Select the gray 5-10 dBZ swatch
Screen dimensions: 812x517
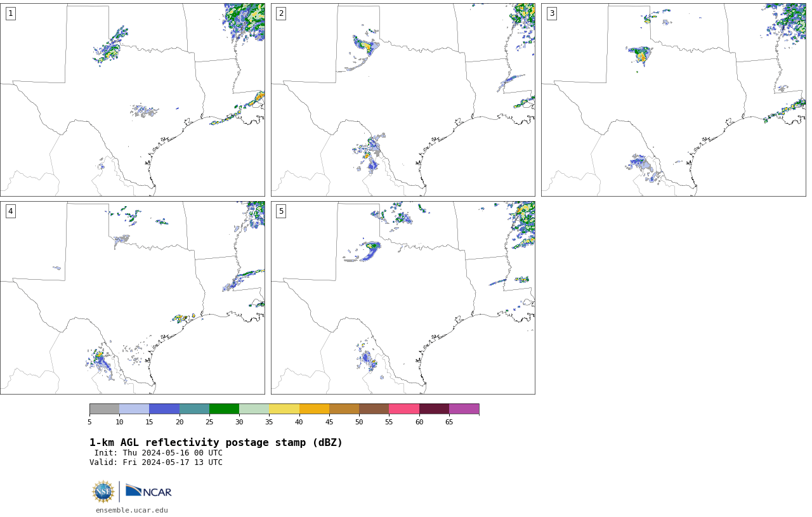coord(104,409)
